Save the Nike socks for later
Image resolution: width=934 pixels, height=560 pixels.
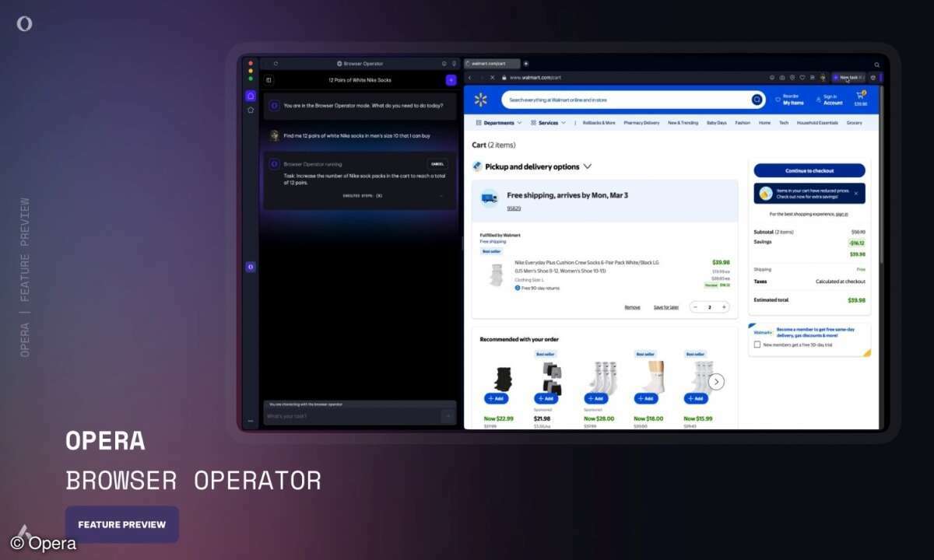point(666,307)
